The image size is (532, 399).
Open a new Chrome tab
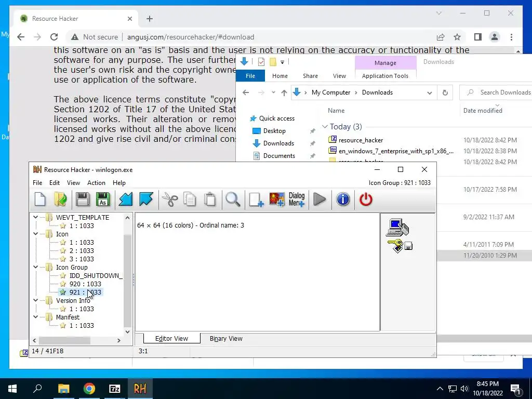click(150, 19)
